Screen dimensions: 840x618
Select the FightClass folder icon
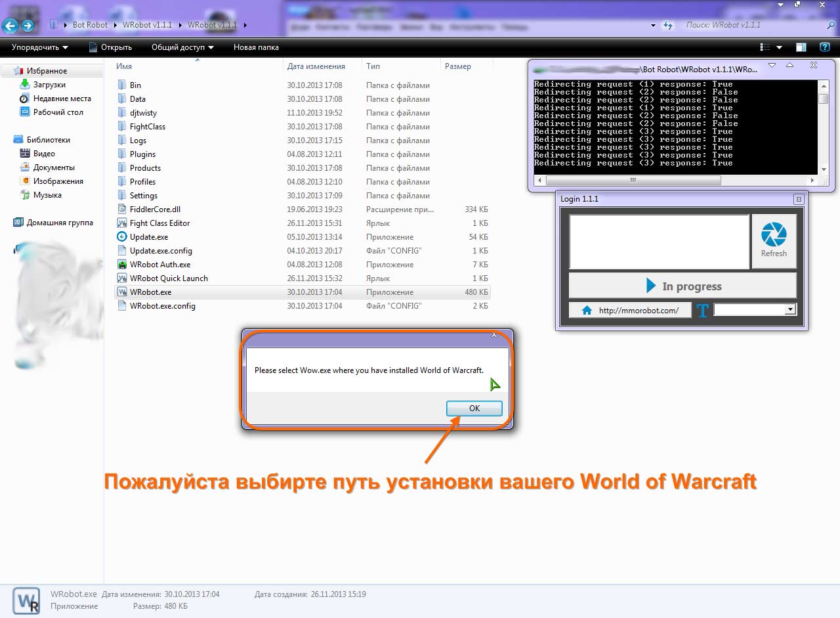pos(122,126)
